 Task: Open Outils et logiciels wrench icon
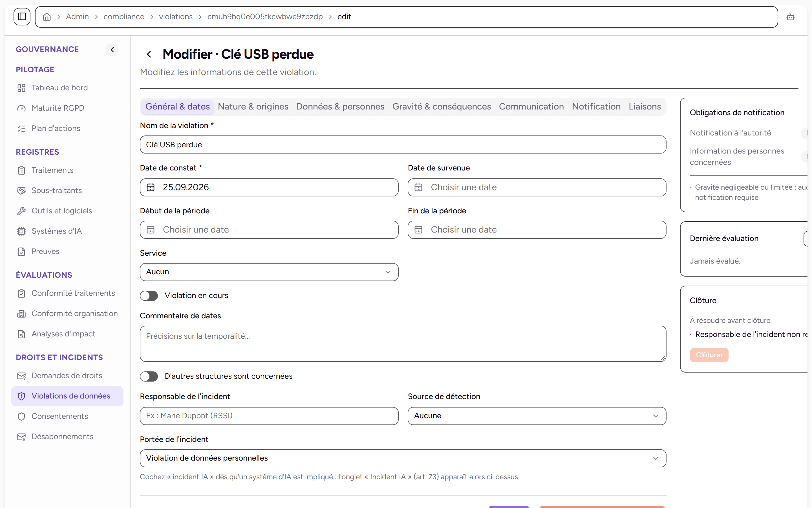coord(21,211)
